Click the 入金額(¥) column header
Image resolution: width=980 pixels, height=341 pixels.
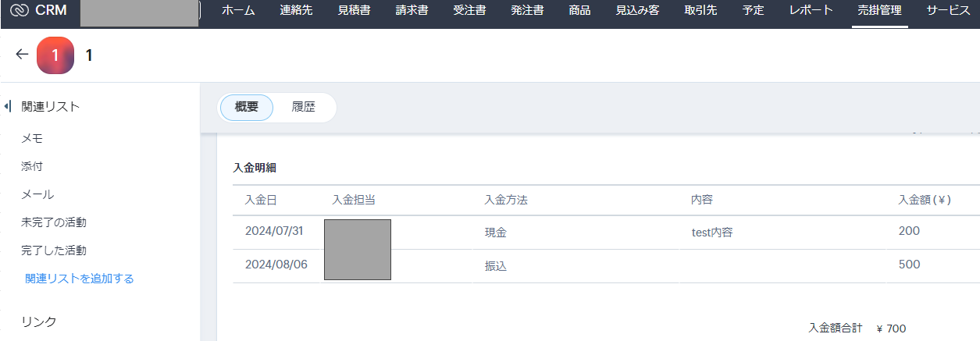(925, 200)
